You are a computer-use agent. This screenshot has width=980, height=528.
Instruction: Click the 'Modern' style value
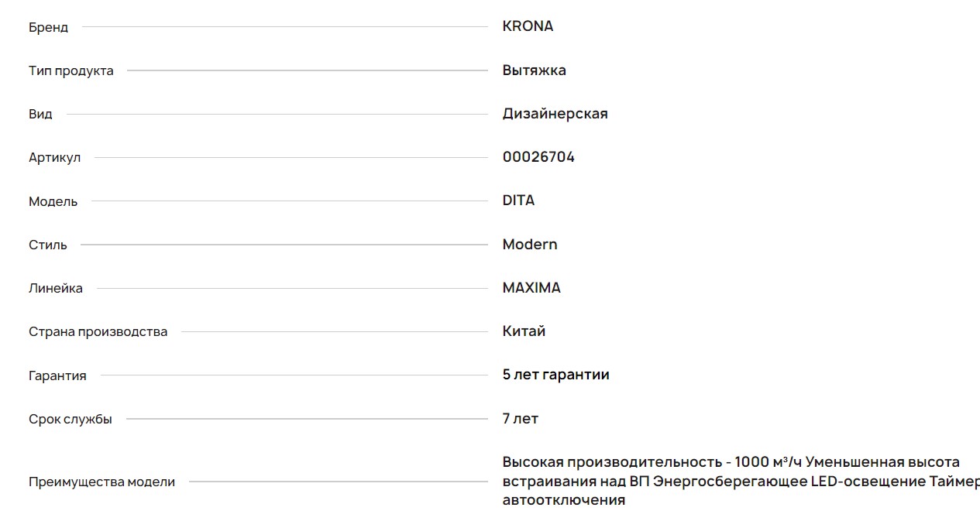[530, 245]
